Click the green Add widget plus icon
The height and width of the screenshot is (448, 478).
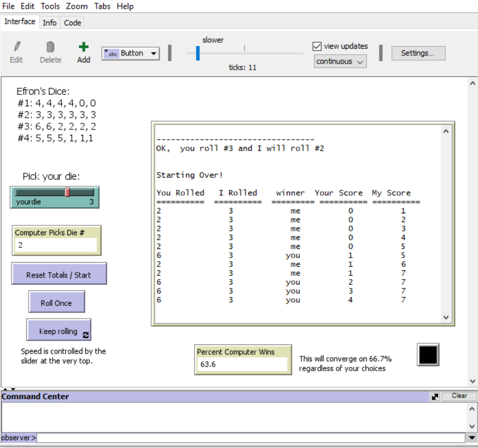tap(83, 47)
